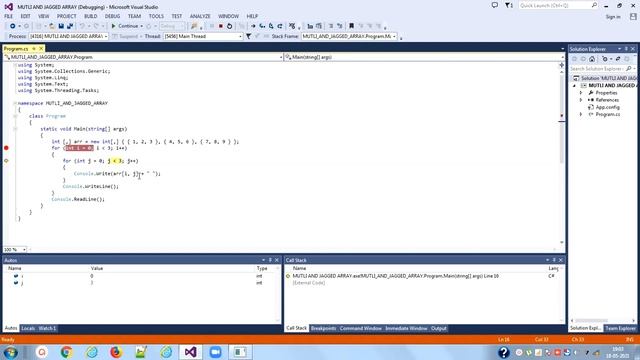The height and width of the screenshot is (360, 640).
Task: Click the search magnifier in Solution Explorer
Action: pyautogui.click(x=629, y=69)
